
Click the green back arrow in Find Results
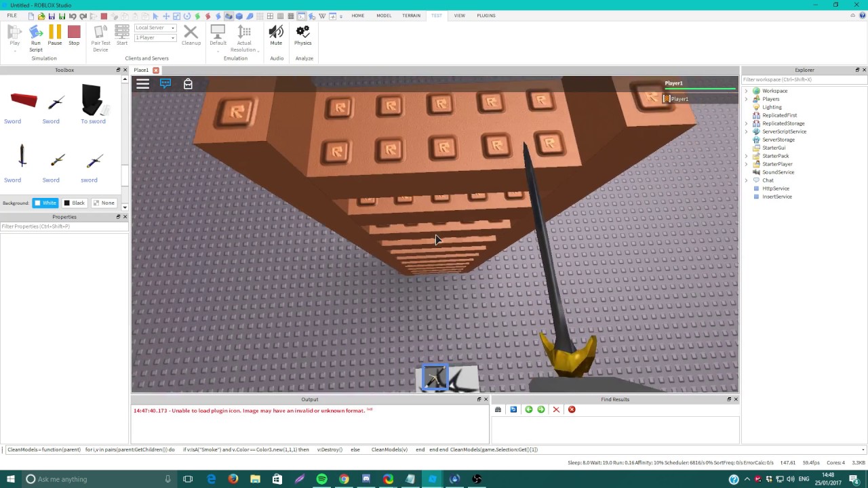click(529, 409)
